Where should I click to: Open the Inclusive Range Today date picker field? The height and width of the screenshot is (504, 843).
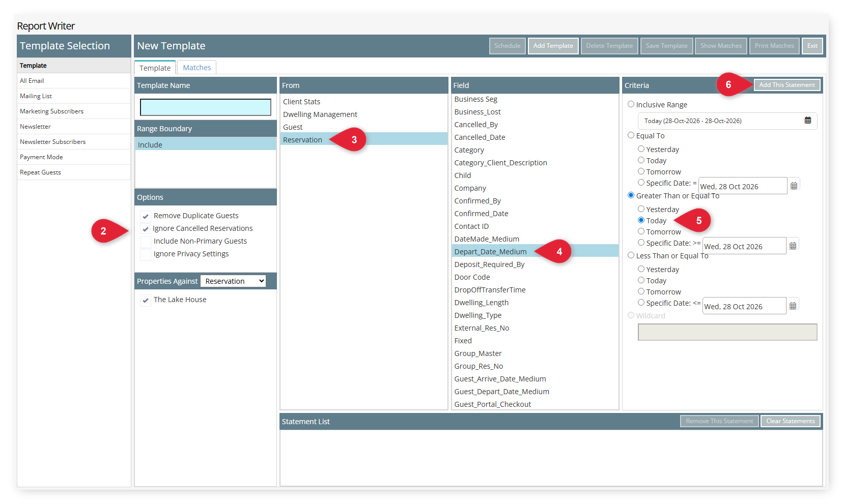coord(727,121)
